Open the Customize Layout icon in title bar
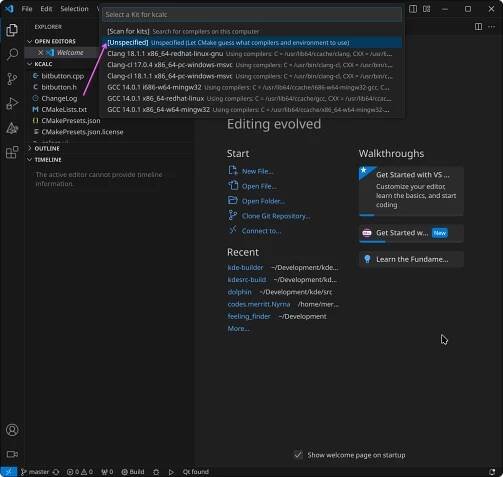Screen dimensions: 503x477 426,9
